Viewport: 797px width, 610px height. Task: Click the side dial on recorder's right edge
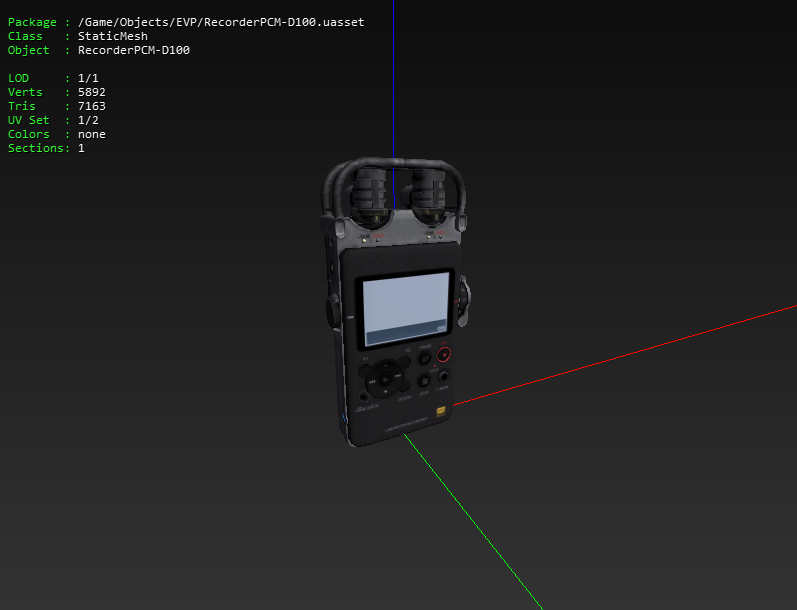(x=464, y=301)
